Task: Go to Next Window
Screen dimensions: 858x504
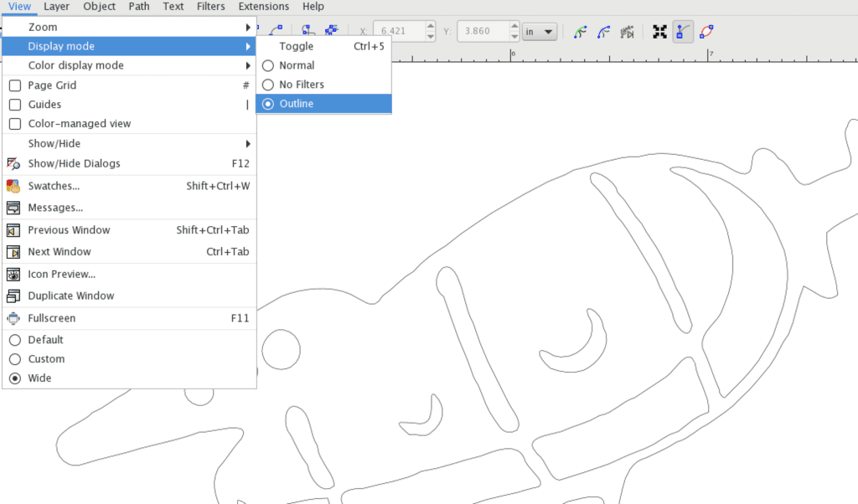Action: pos(59,252)
